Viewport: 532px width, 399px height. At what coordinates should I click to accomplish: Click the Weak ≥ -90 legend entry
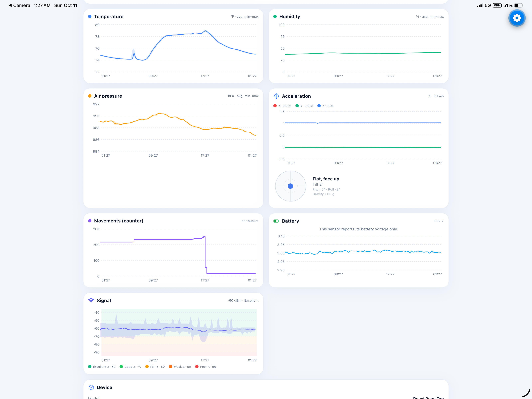(180, 367)
